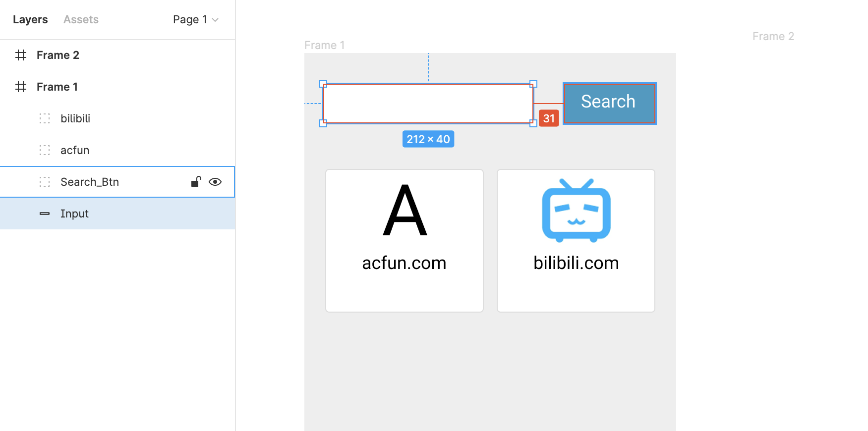Click the blue Search button on canvas

(x=610, y=103)
